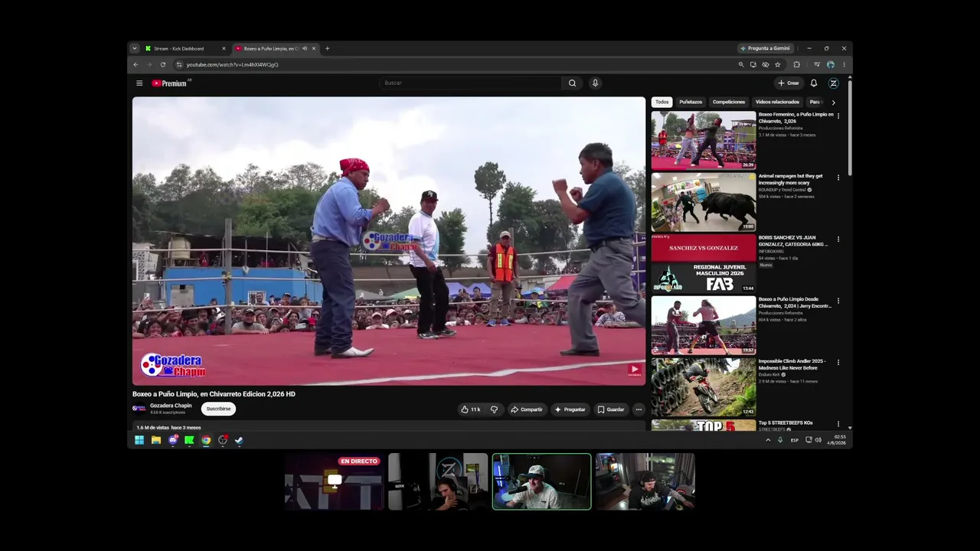Open Google Chrome from the taskbar
980x551 pixels.
[206, 440]
